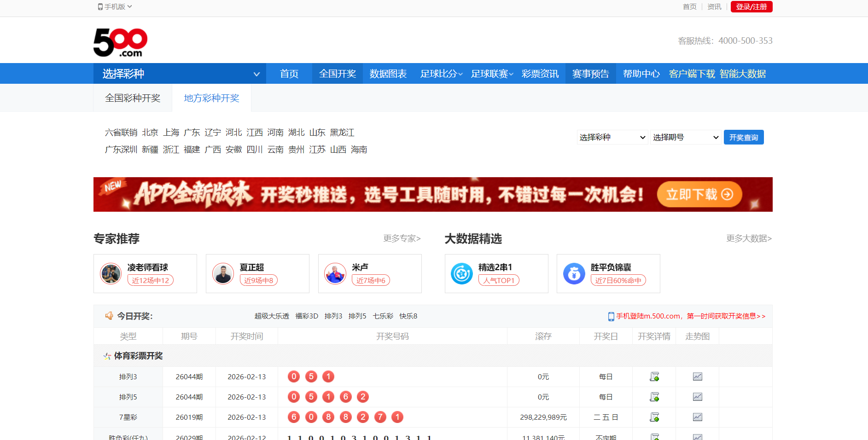Open 数据图表 in the navigation bar
868x440 pixels.
[388, 74]
